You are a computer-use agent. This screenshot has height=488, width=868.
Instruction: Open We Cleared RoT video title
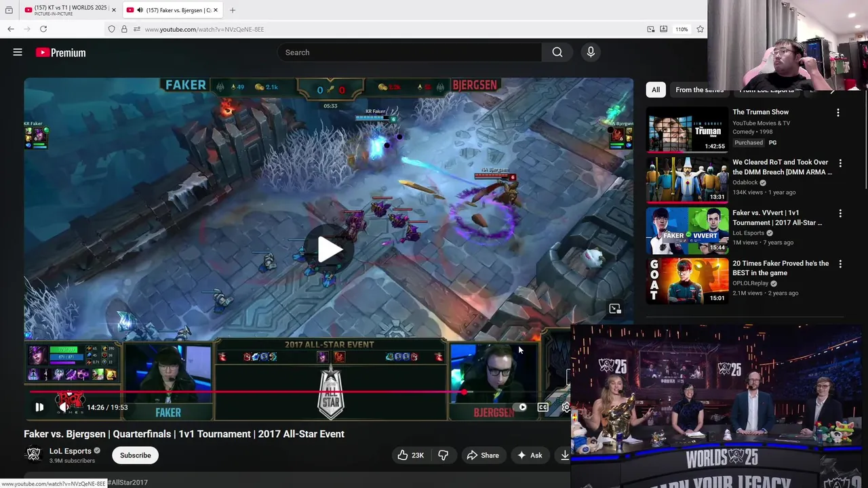click(782, 167)
